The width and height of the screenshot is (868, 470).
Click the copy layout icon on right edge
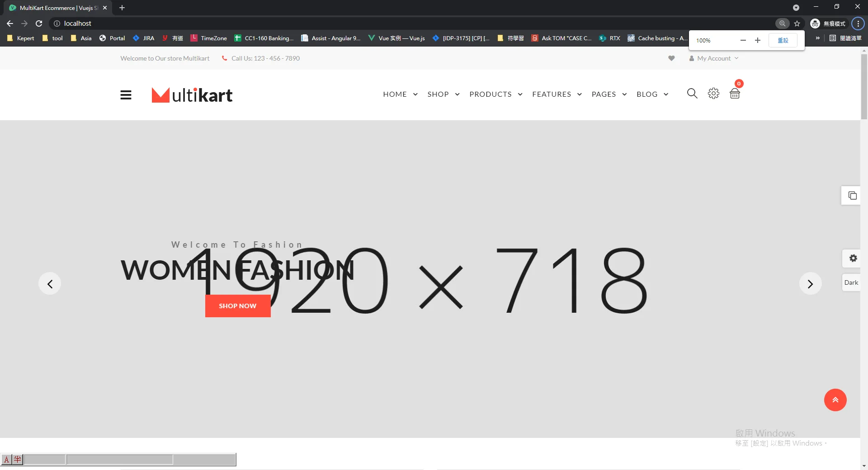(x=852, y=196)
